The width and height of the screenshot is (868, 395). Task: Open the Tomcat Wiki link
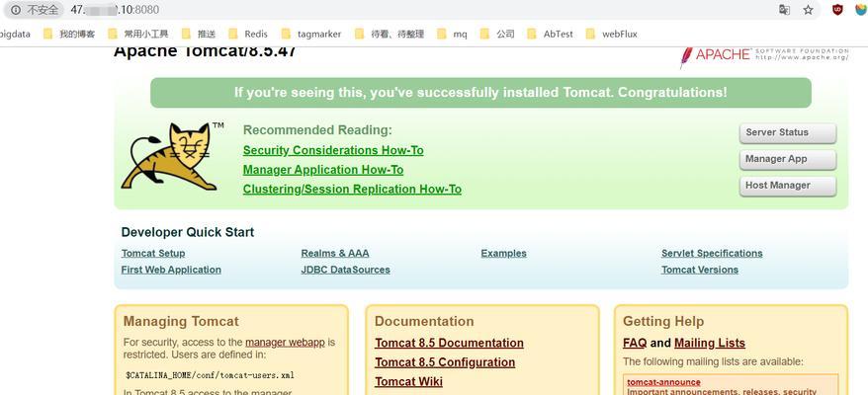tap(408, 382)
